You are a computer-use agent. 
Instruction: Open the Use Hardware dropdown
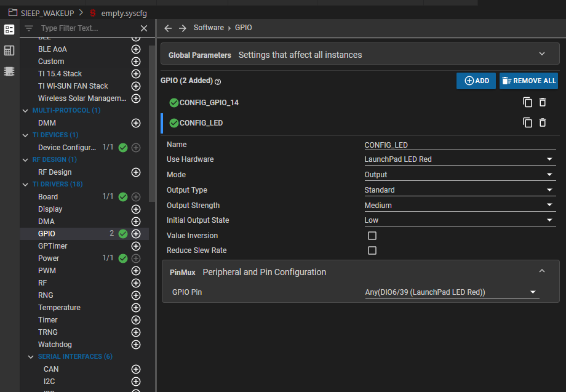point(459,159)
